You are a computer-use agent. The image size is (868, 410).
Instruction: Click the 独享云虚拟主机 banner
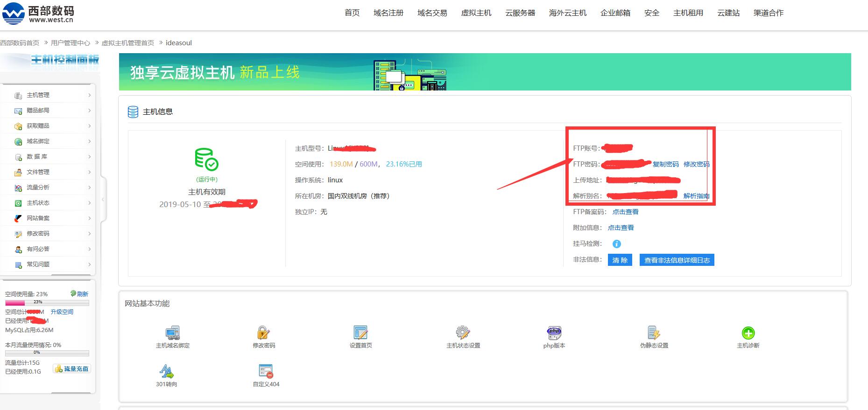coord(485,72)
